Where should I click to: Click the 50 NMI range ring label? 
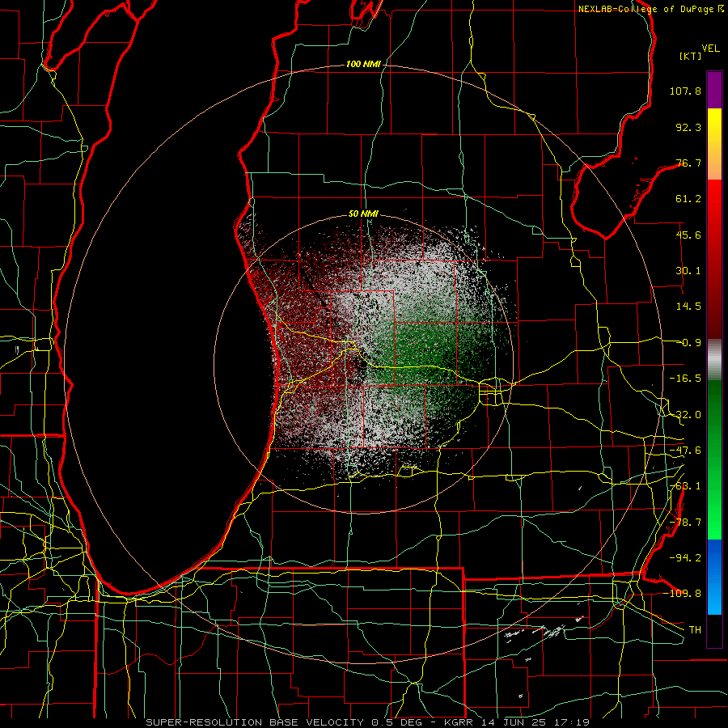(363, 214)
